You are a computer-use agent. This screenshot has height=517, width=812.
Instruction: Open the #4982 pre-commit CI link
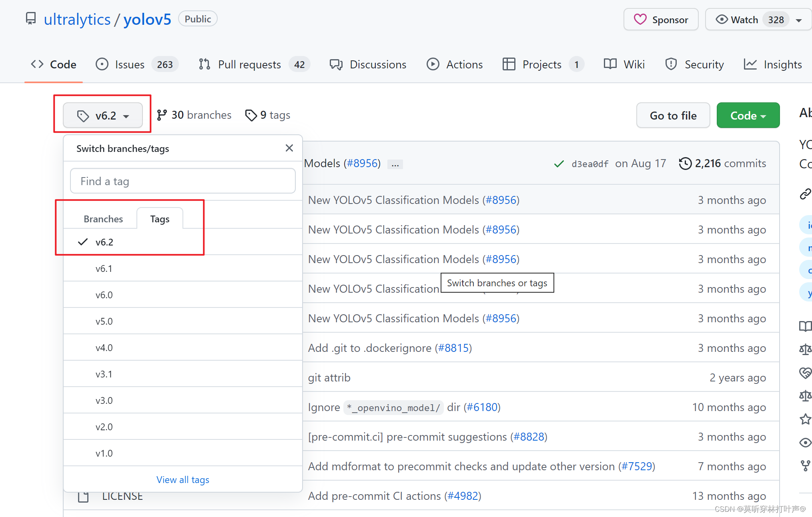click(463, 496)
